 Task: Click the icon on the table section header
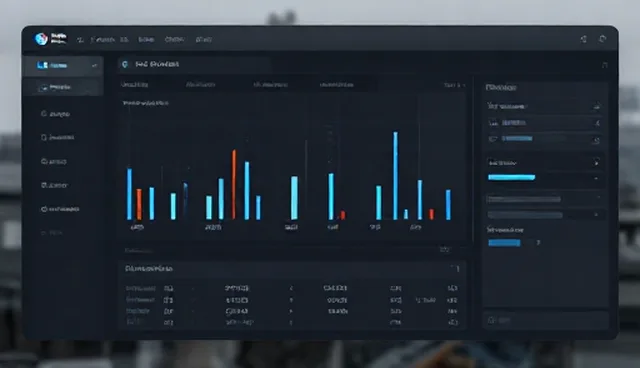tap(457, 268)
